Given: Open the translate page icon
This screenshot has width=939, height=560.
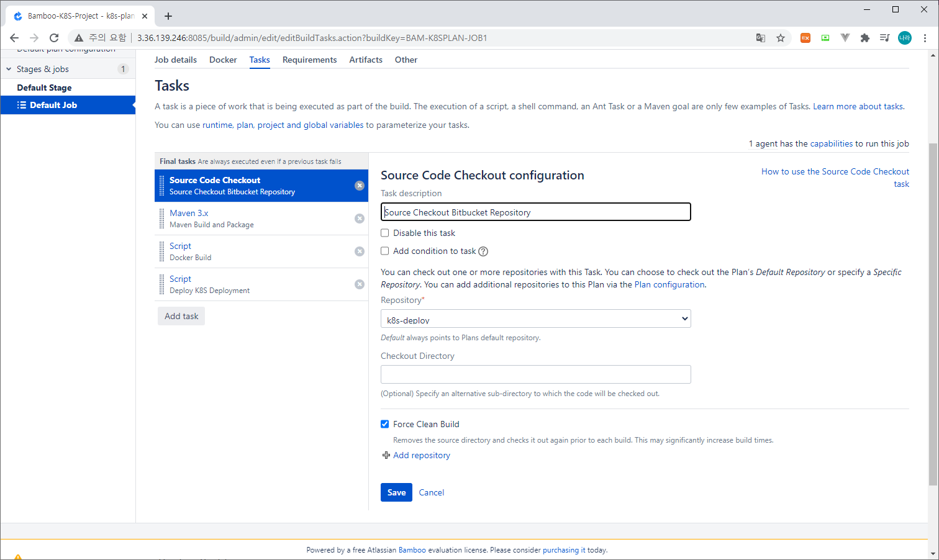Looking at the screenshot, I should [761, 38].
